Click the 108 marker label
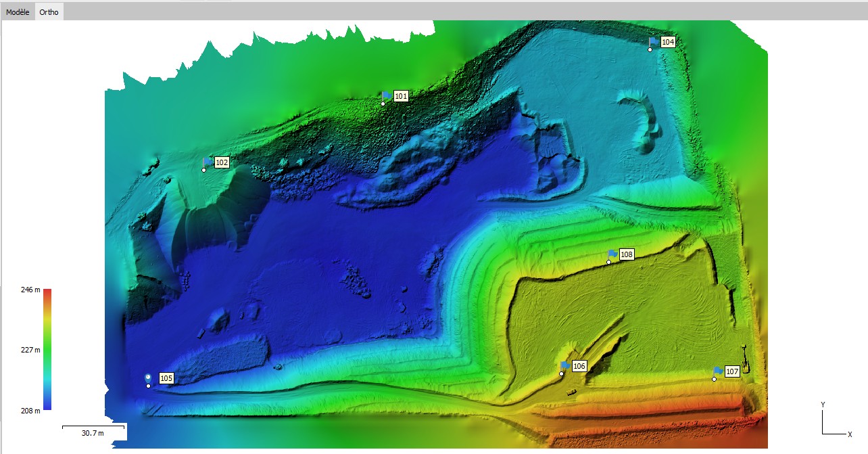 point(625,254)
